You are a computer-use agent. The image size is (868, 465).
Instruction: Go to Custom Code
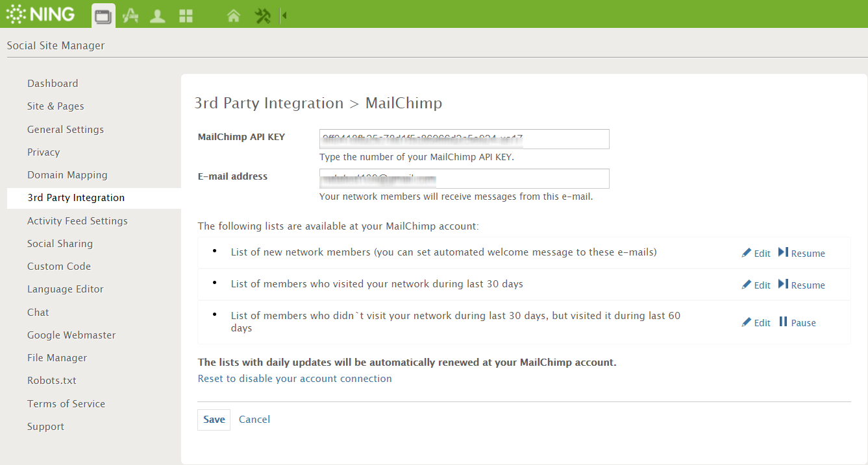coord(59,266)
